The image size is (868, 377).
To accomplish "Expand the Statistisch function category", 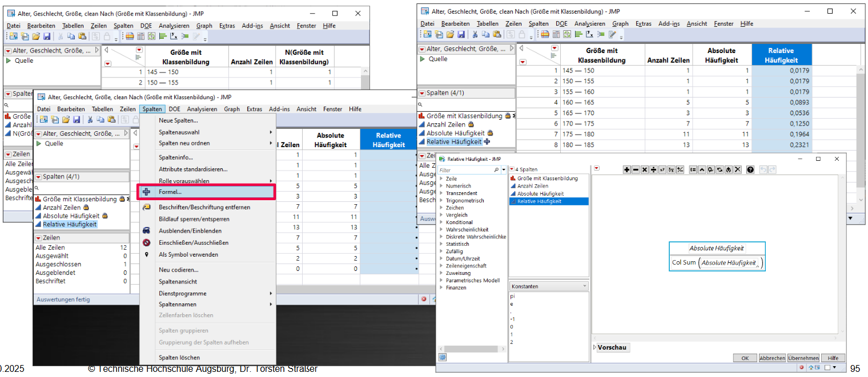I will click(x=441, y=244).
